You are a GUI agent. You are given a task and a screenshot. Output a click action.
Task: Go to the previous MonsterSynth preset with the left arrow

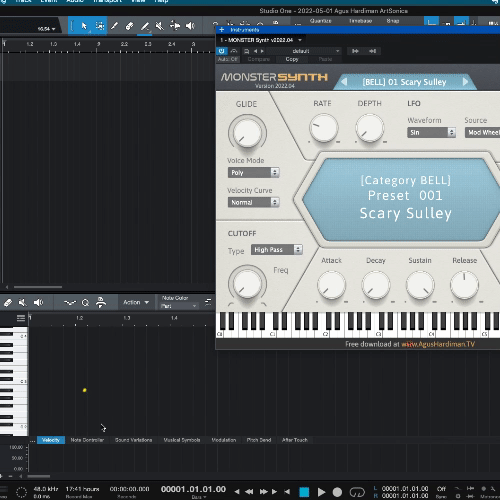(344, 82)
